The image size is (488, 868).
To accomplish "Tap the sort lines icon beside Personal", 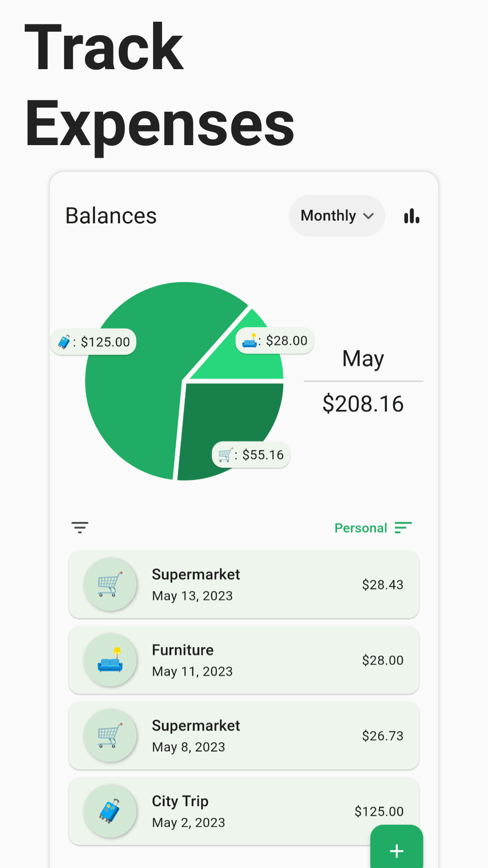I will pos(403,528).
